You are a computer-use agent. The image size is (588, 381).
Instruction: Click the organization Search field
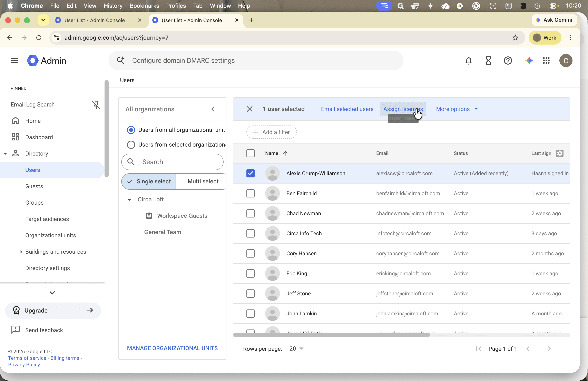172,162
